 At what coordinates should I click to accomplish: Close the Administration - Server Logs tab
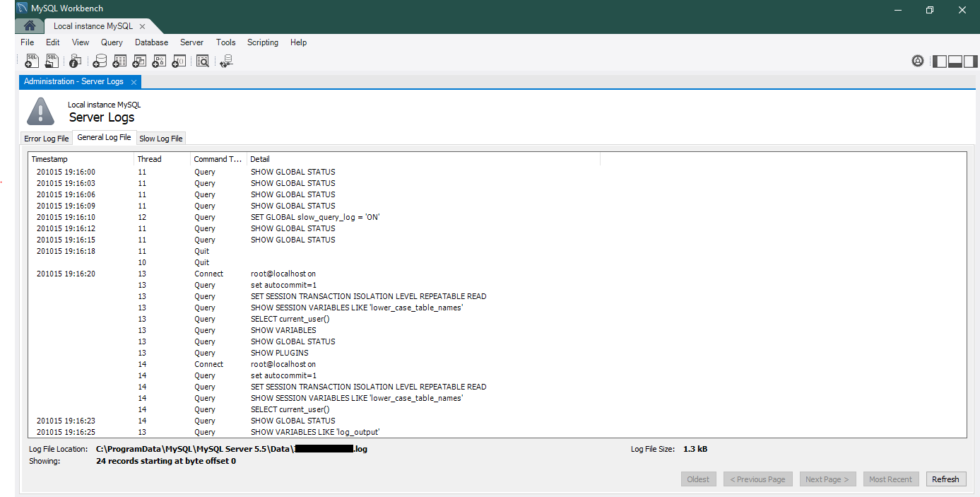(134, 82)
